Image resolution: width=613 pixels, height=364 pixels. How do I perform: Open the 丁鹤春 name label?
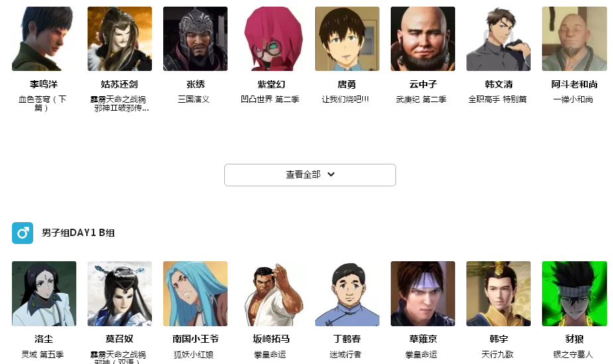pos(347,339)
